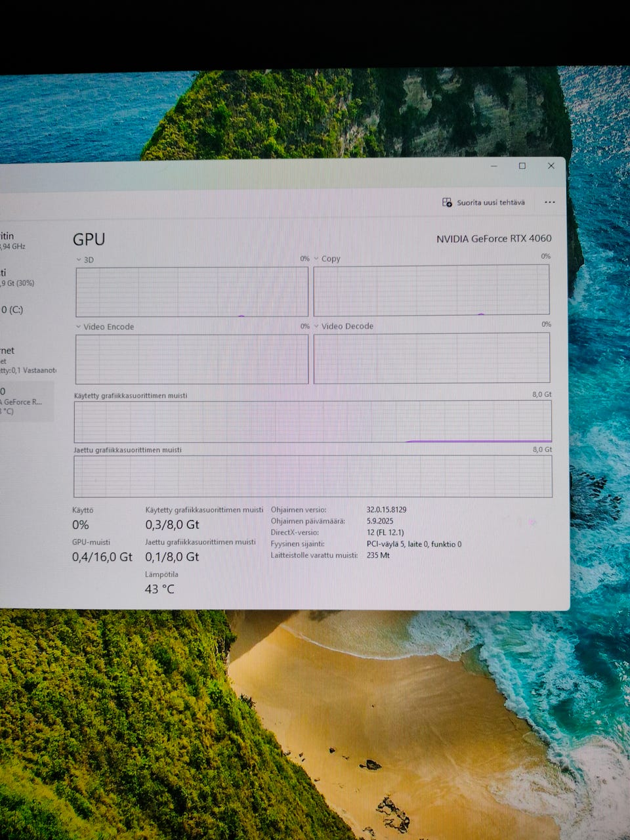
Task: Click the Ohjaimen versio: label
Action: click(x=299, y=510)
